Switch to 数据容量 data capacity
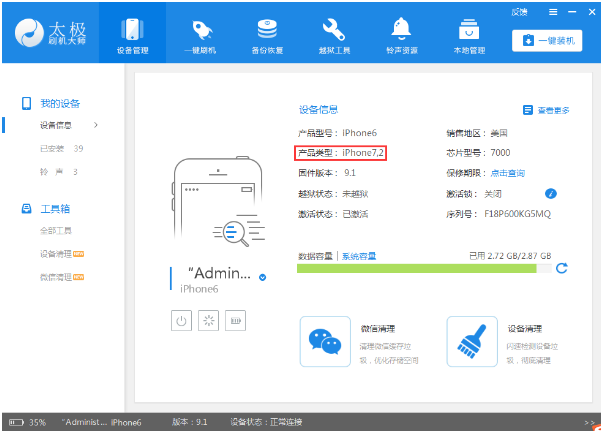The height and width of the screenshot is (432, 601). click(x=315, y=256)
